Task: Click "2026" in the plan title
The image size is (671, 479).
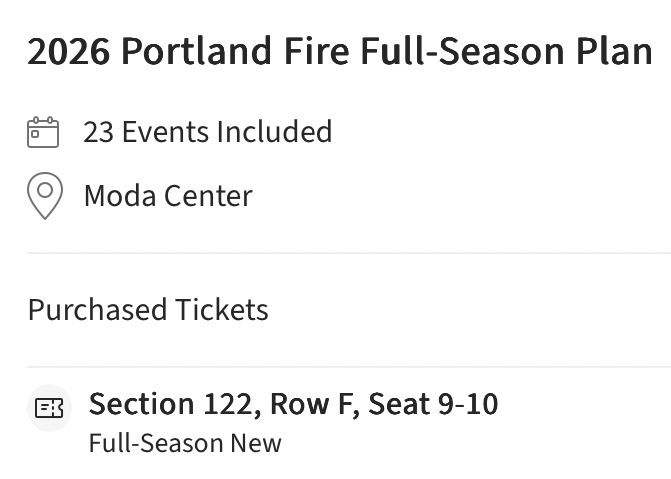Action: [68, 53]
